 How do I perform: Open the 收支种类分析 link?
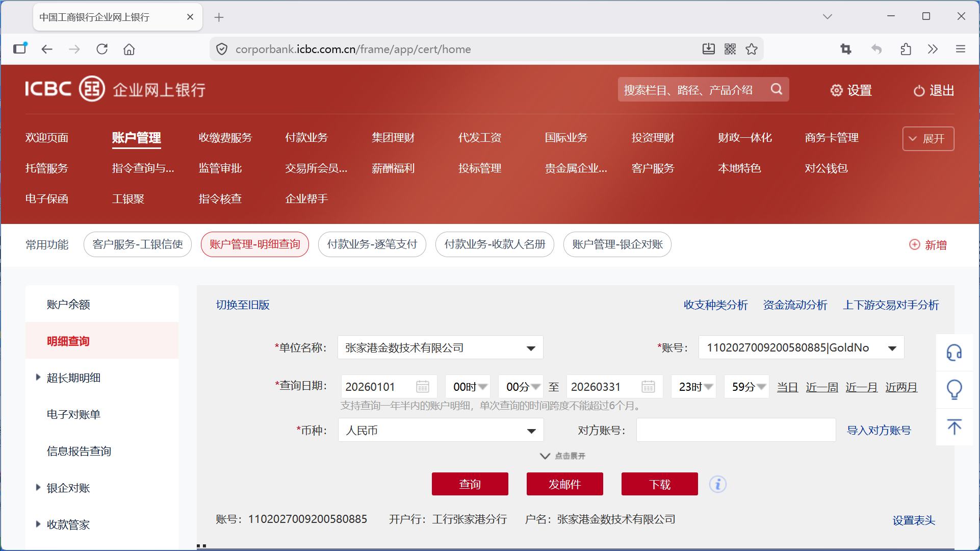point(716,305)
